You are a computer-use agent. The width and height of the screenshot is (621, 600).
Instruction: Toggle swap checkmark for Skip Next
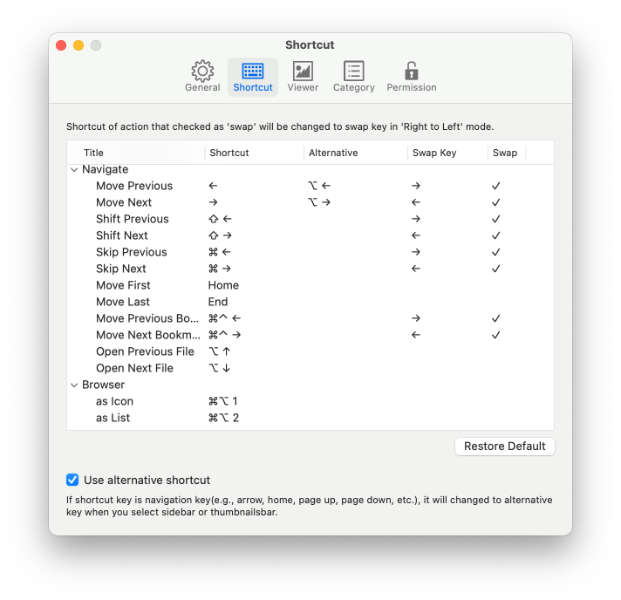tap(496, 269)
